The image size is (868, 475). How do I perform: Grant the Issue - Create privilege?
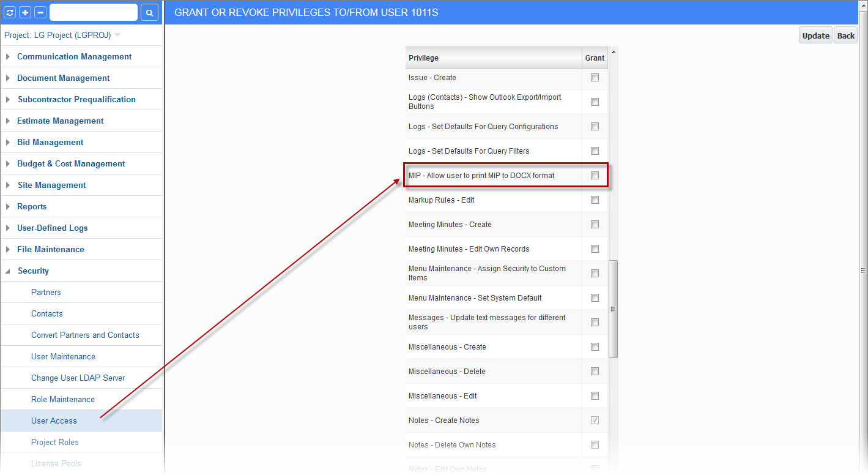coord(595,77)
